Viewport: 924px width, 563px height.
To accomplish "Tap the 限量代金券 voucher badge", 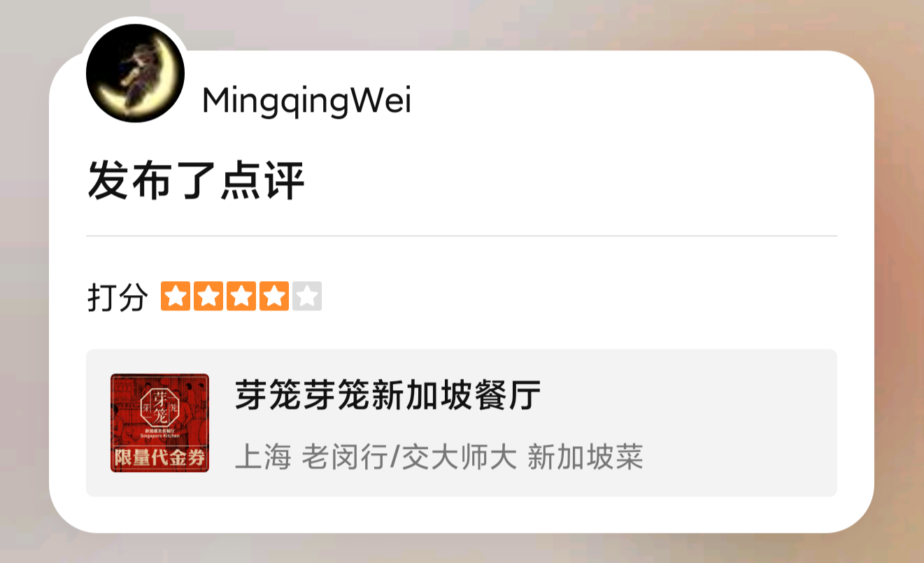I will 159,459.
